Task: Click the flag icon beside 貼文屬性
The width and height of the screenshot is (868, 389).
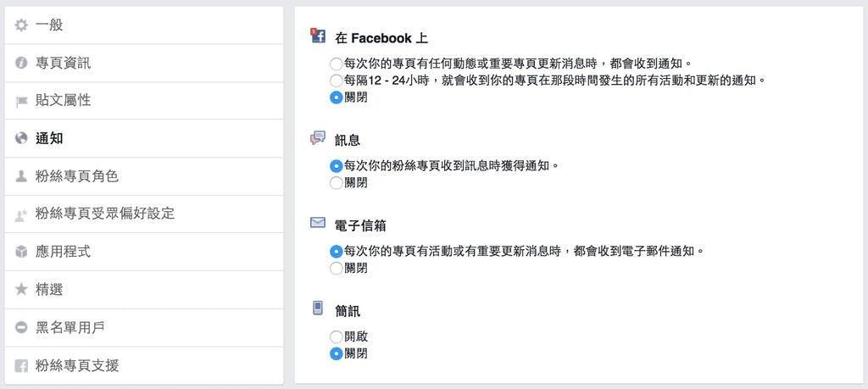Action: click(21, 101)
